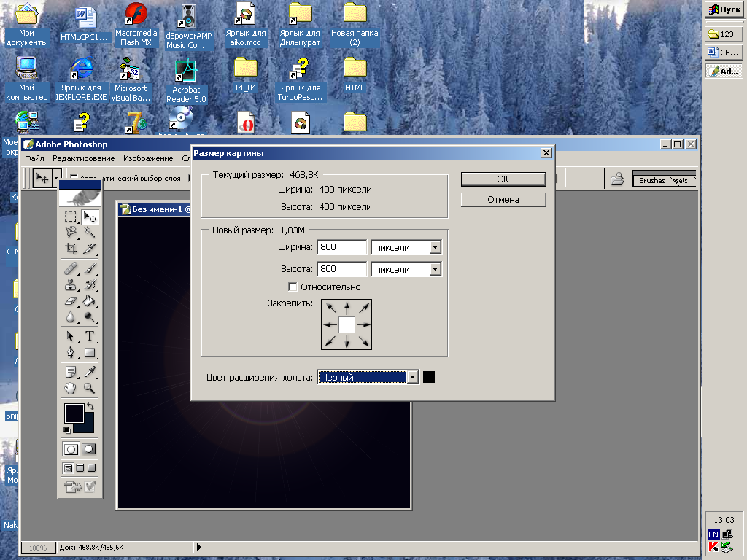This screenshot has width=747, height=560.
Task: Select the Blur tool
Action: click(x=71, y=316)
